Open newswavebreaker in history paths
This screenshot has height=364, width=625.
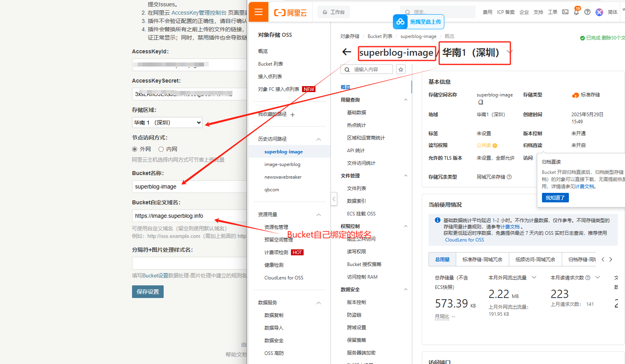(x=283, y=177)
